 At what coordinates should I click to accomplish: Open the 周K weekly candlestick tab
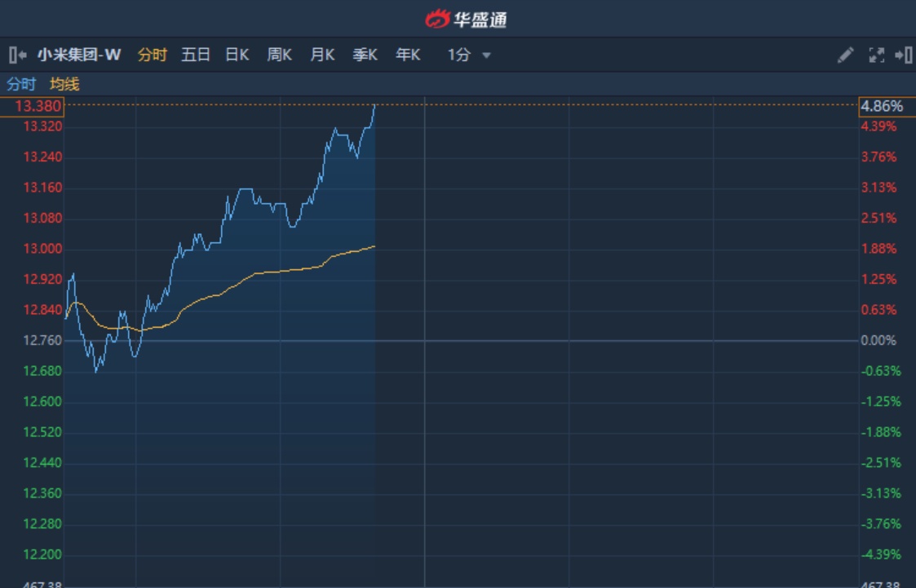click(x=280, y=55)
